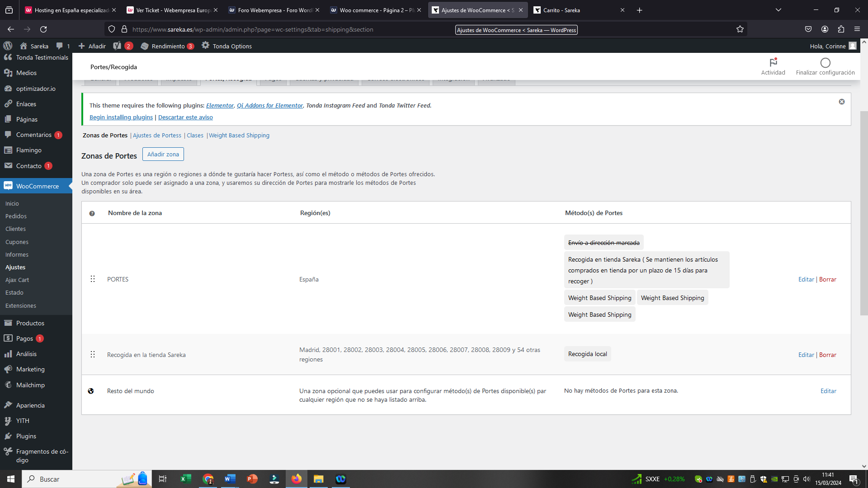Open File Explorer from the taskbar
The width and height of the screenshot is (868, 488).
click(x=319, y=479)
